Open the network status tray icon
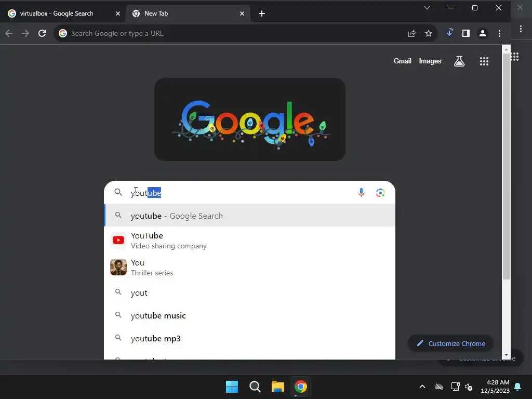The width and height of the screenshot is (532, 399). coord(455,387)
